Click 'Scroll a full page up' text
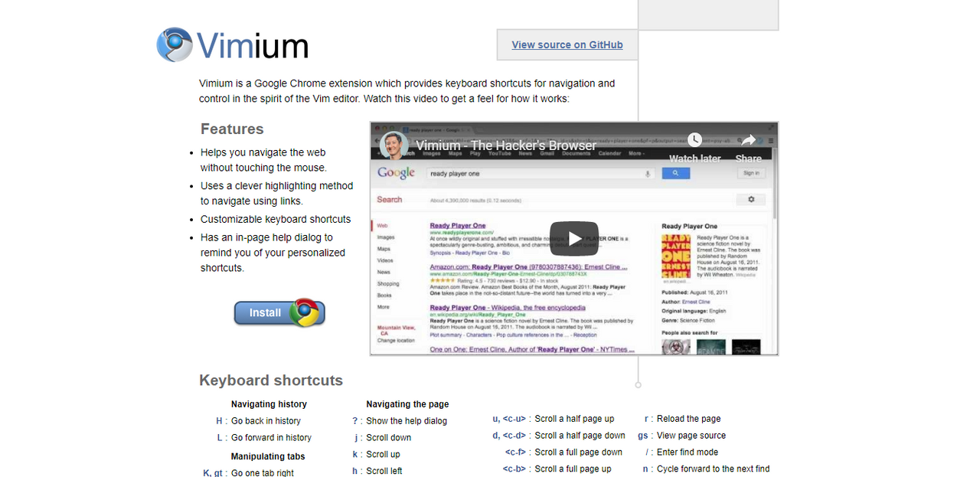The height and width of the screenshot is (477, 980). (x=573, y=469)
